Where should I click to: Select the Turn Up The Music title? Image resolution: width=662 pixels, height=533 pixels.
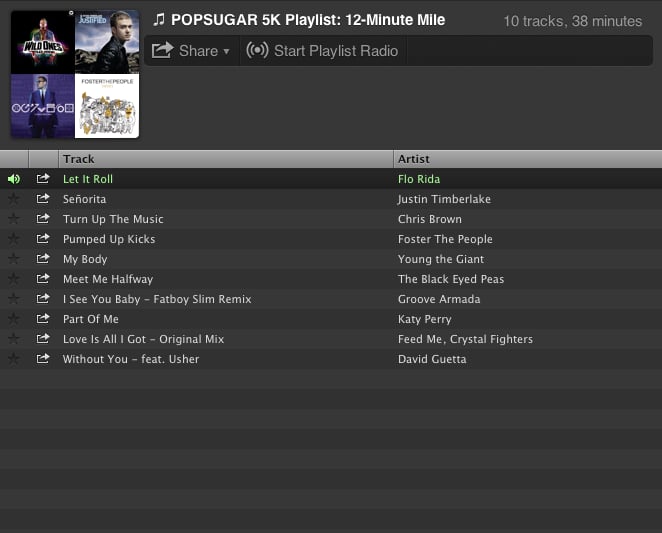click(x=113, y=219)
